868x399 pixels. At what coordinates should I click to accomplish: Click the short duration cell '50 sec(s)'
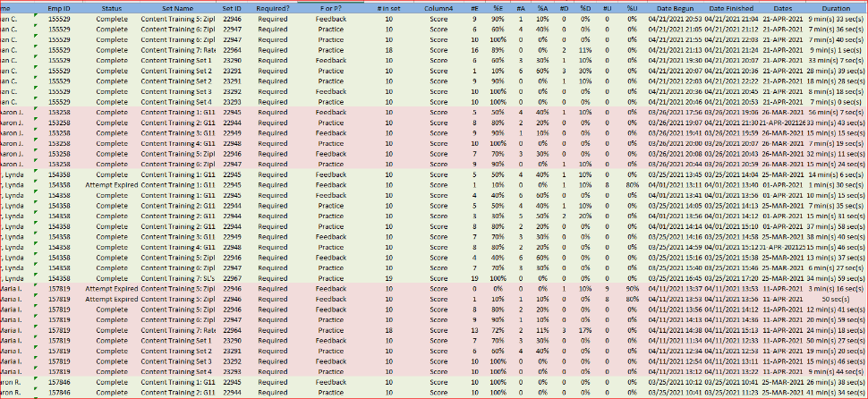(x=836, y=299)
